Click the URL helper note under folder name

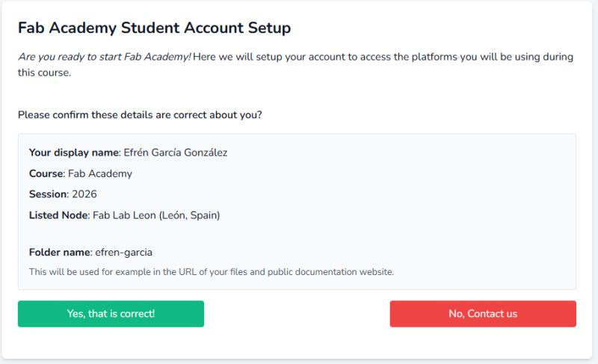tap(211, 271)
